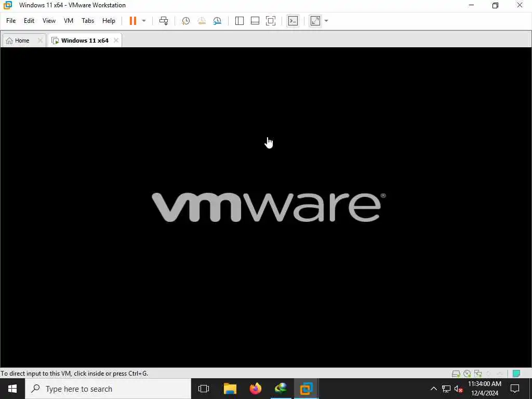The height and width of the screenshot is (399, 532).
Task: Click the stretch guest display icon
Action: click(315, 21)
